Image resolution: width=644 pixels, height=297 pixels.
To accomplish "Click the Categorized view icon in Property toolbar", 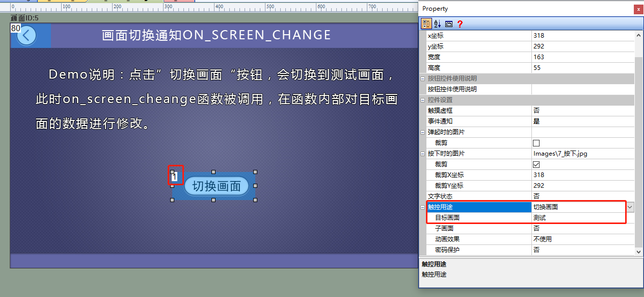I will [426, 23].
